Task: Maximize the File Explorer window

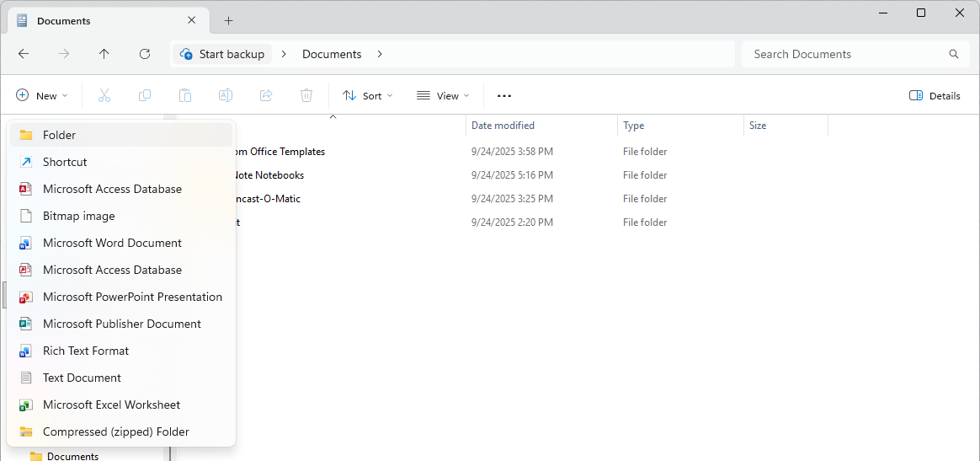Action: (x=920, y=13)
